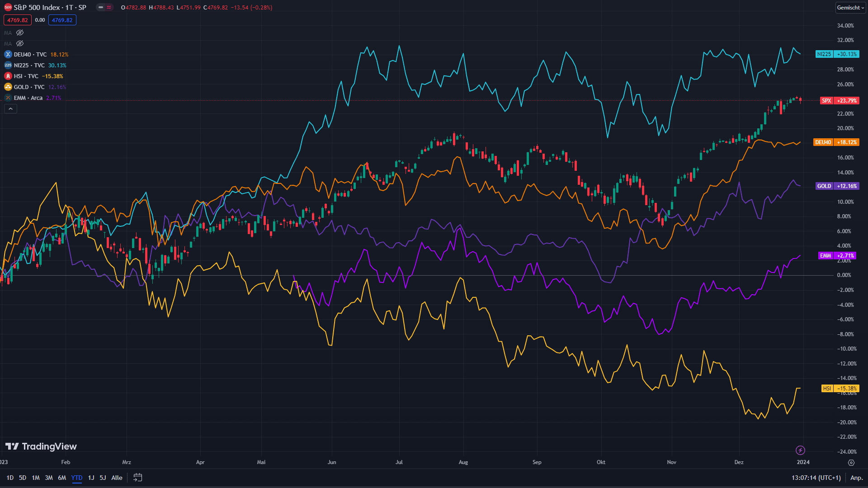Viewport: 868px width, 488px height.
Task: Click the -24.00% price axis label
Action: (x=847, y=452)
